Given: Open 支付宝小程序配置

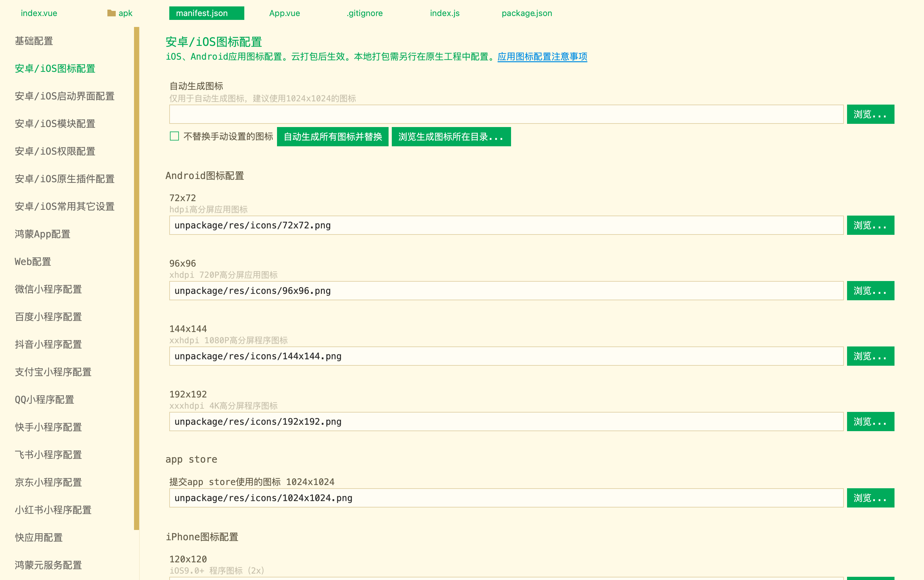Looking at the screenshot, I should tap(53, 372).
